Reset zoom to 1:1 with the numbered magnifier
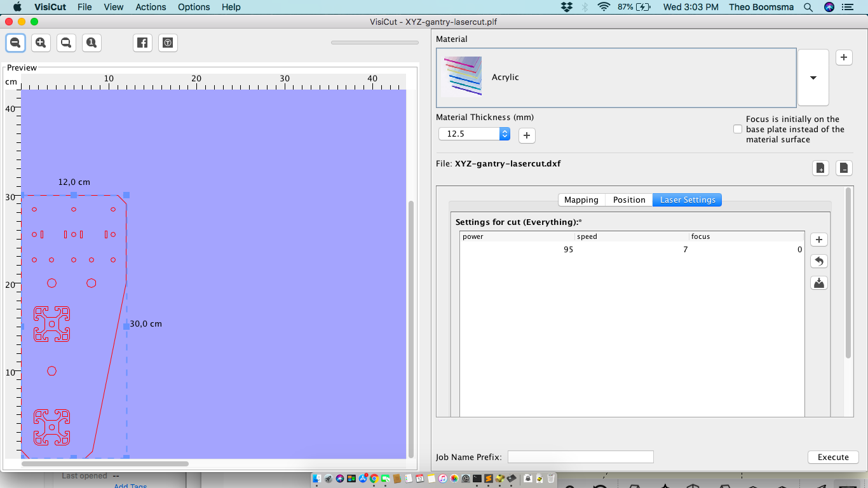Image resolution: width=868 pixels, height=488 pixels. click(x=92, y=43)
